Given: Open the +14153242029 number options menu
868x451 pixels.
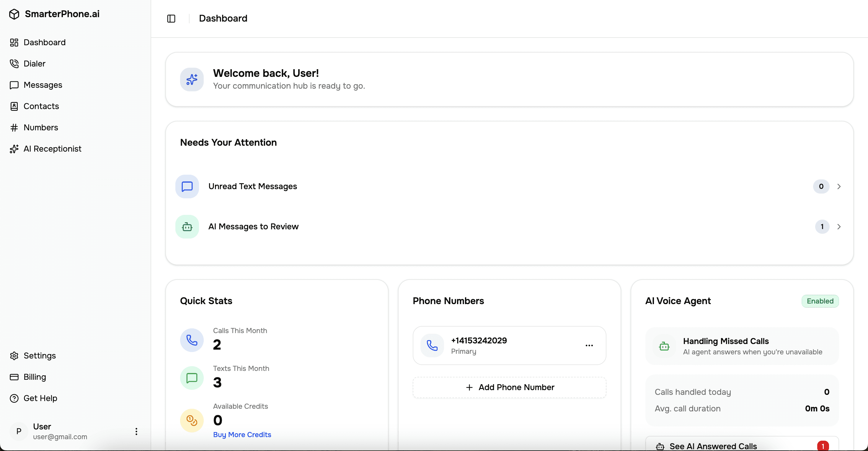Looking at the screenshot, I should [589, 345].
